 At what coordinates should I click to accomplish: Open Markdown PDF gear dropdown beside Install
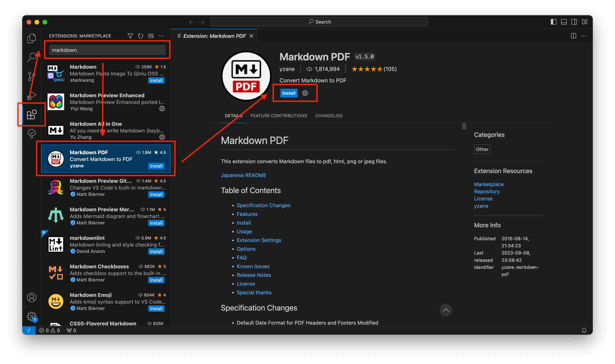click(x=305, y=93)
